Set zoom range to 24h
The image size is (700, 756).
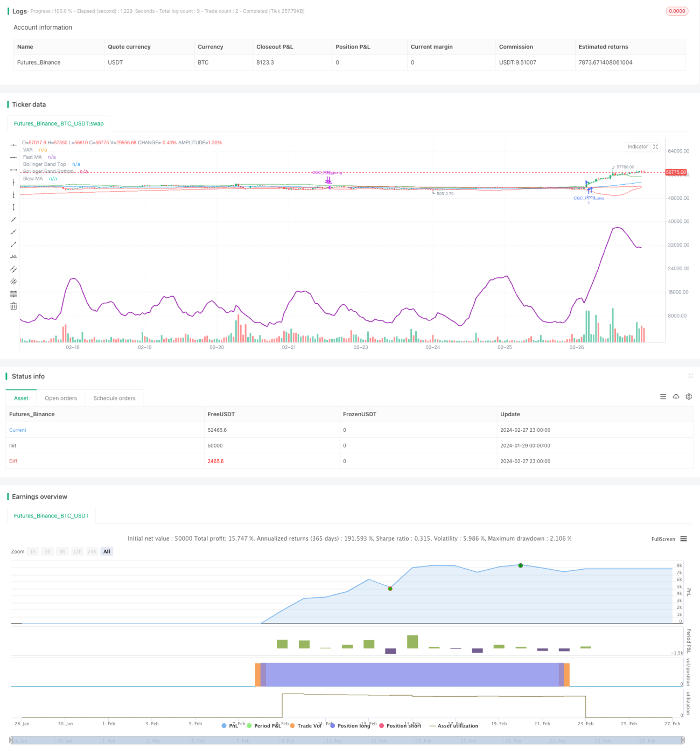coord(92,551)
